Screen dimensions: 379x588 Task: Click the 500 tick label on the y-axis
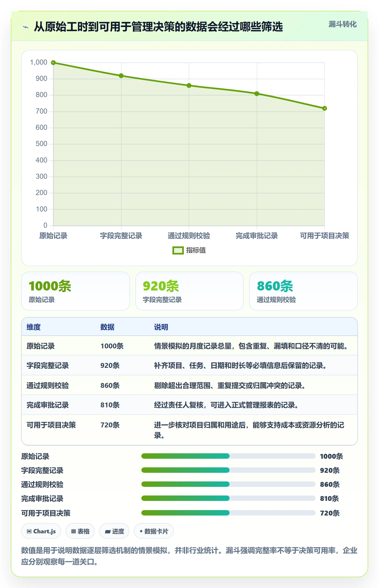[x=41, y=144]
